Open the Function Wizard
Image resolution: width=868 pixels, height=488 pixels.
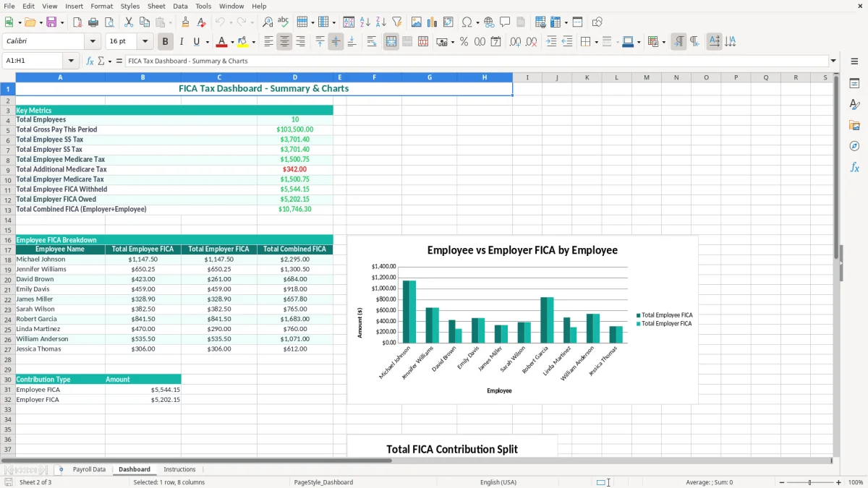[x=90, y=61]
